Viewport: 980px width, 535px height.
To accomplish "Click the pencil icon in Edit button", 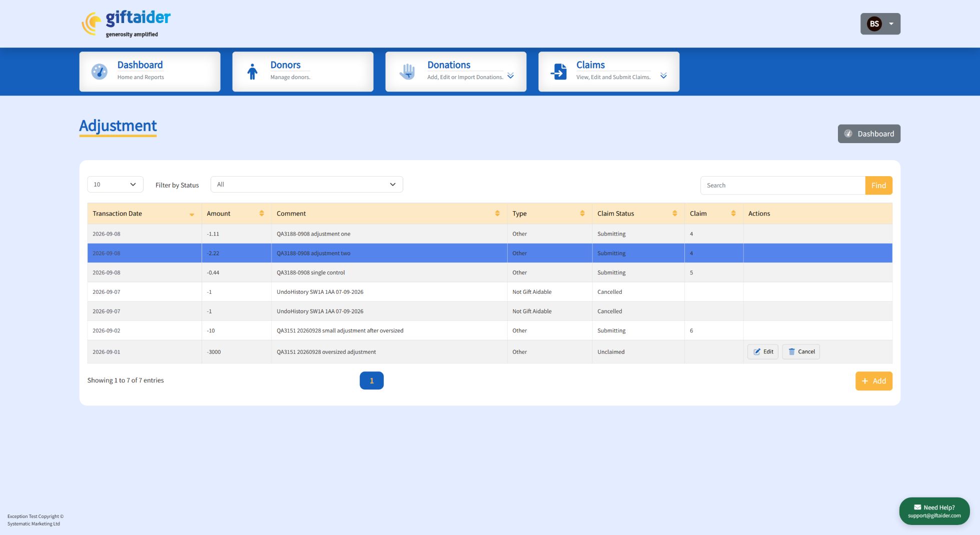I will (757, 352).
